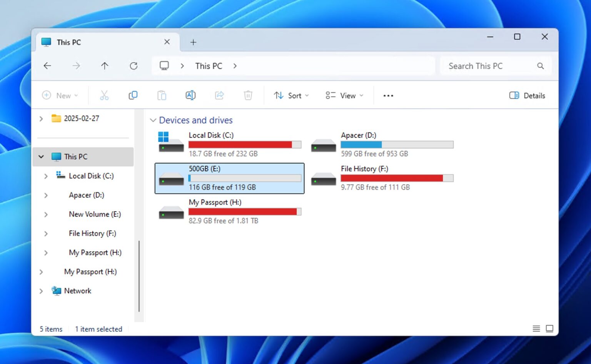The image size is (591, 364).
Task: Open a new File Explorer tab
Action: (194, 42)
